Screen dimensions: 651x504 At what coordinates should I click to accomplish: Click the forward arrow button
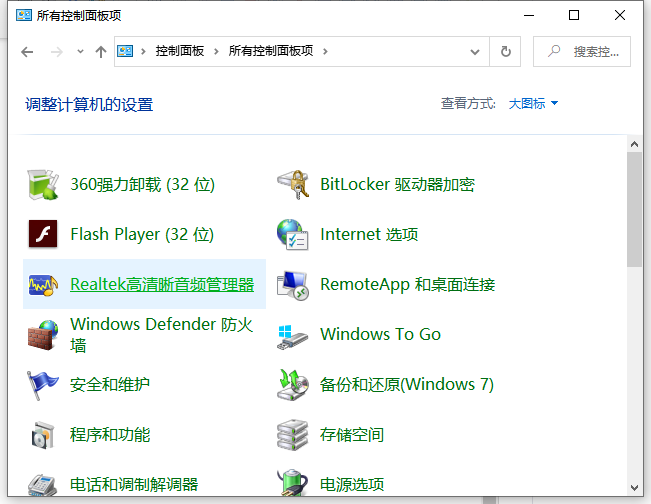click(x=56, y=52)
